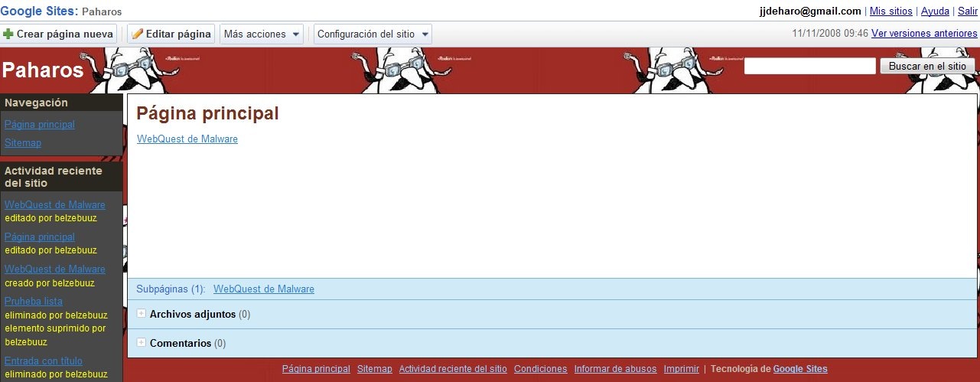
Task: Click footer Actividad reciente del sitio link
Action: pos(453,369)
